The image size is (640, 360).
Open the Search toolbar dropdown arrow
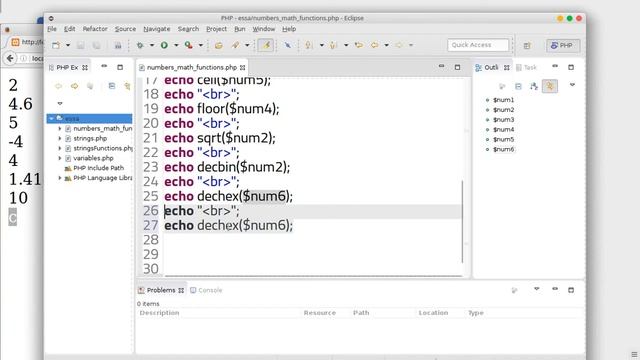pos(247,45)
